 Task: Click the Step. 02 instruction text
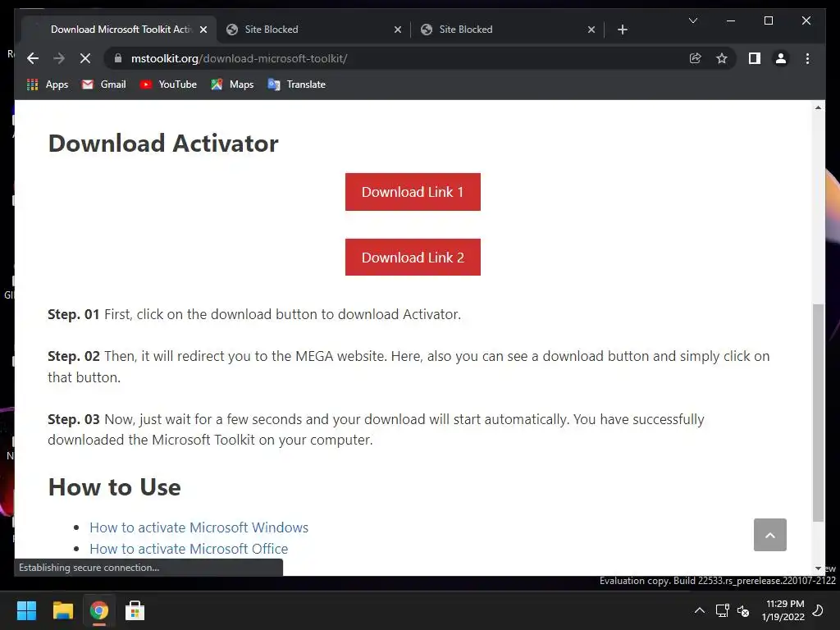point(409,367)
